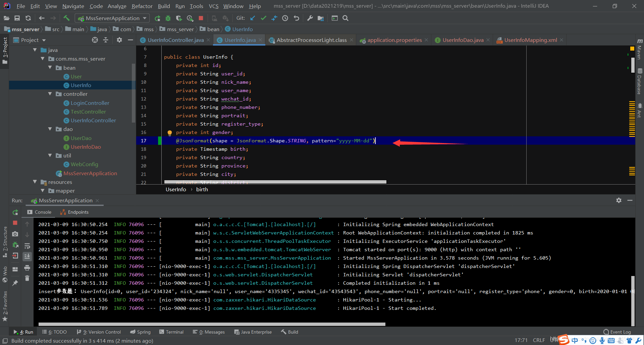Open the Refactor menu

142,6
